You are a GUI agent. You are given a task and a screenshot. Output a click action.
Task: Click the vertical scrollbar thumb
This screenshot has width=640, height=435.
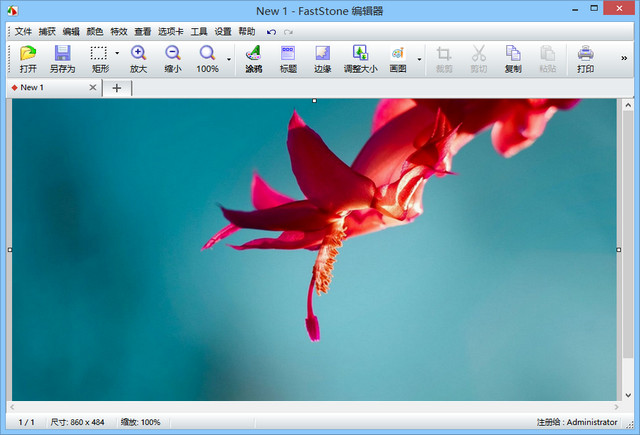pyautogui.click(x=628, y=234)
